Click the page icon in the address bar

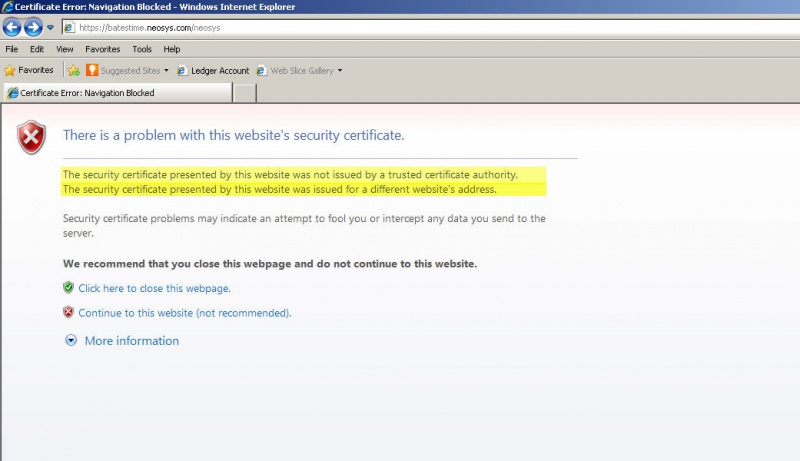(69, 28)
